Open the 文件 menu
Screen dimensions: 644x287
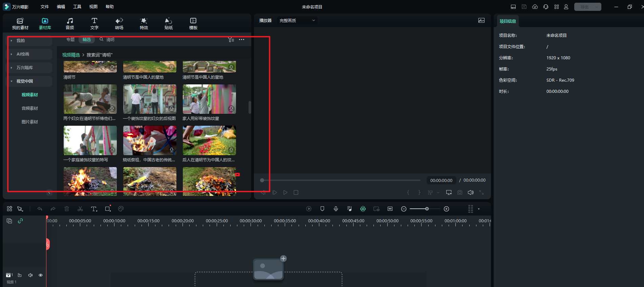click(45, 7)
